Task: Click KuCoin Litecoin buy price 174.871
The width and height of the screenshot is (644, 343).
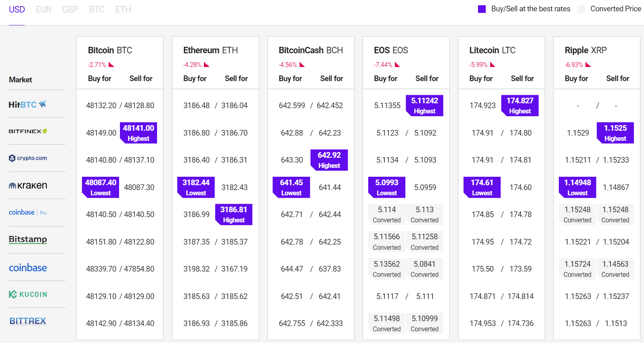Action: pos(482,296)
